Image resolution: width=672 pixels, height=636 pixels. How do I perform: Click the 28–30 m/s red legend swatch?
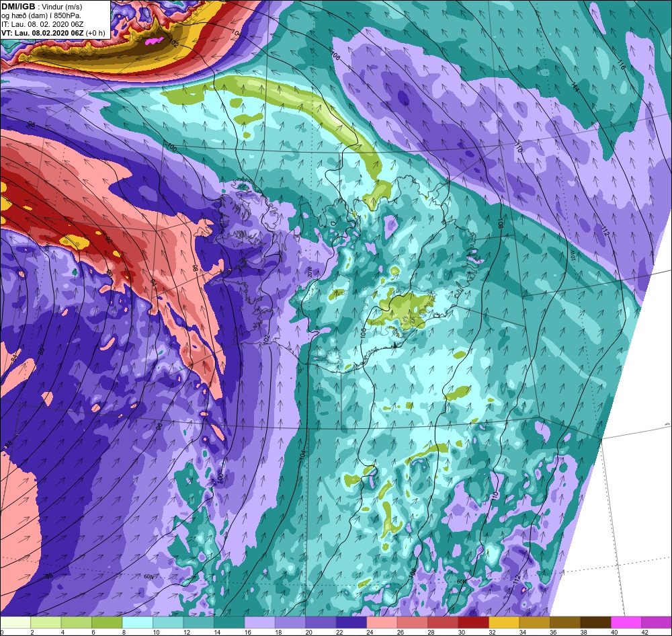[443, 623]
